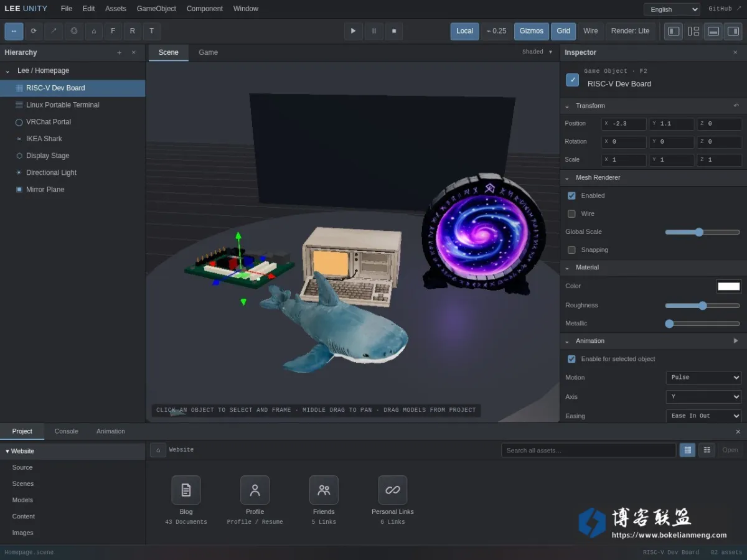
Task: Click the F view button in toolbar
Action: (x=113, y=31)
